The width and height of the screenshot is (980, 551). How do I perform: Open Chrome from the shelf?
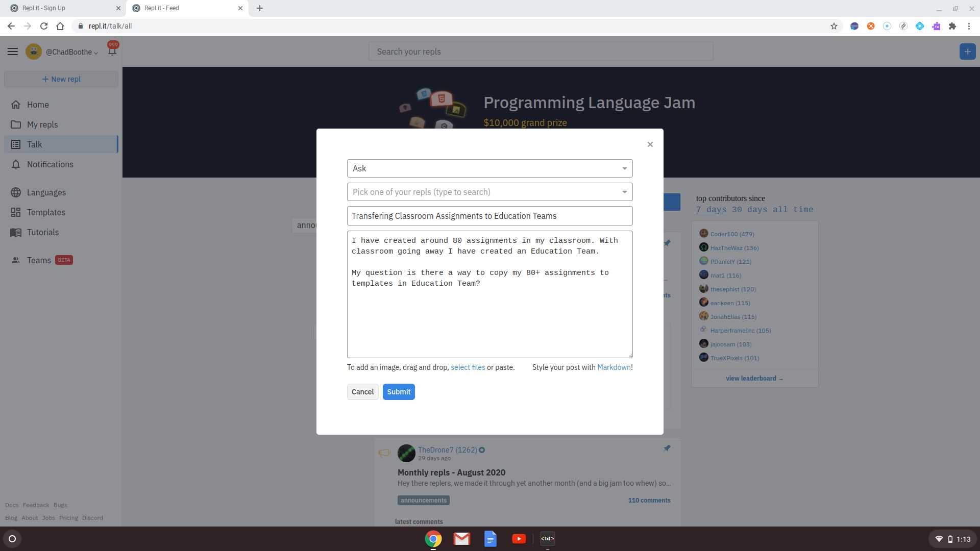(433, 539)
